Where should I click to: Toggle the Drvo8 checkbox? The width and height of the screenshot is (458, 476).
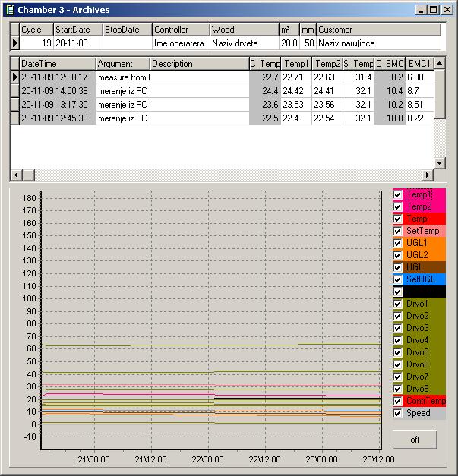397,389
